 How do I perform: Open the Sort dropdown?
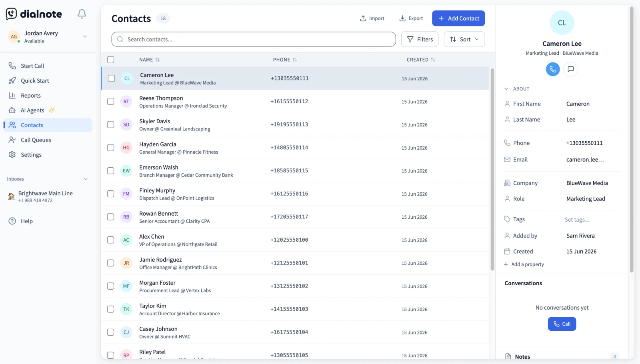[x=464, y=39]
